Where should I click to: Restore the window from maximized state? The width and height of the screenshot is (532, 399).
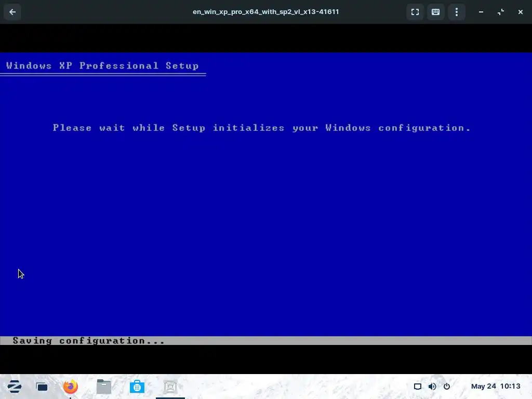[501, 12]
